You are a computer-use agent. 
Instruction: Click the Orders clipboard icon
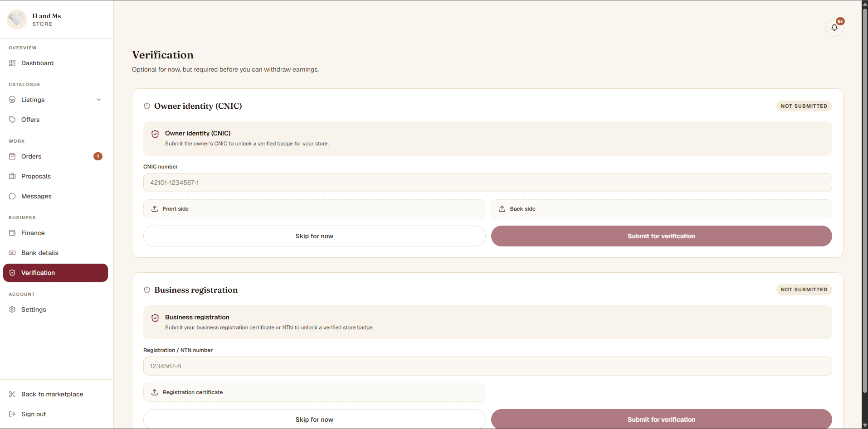(12, 156)
